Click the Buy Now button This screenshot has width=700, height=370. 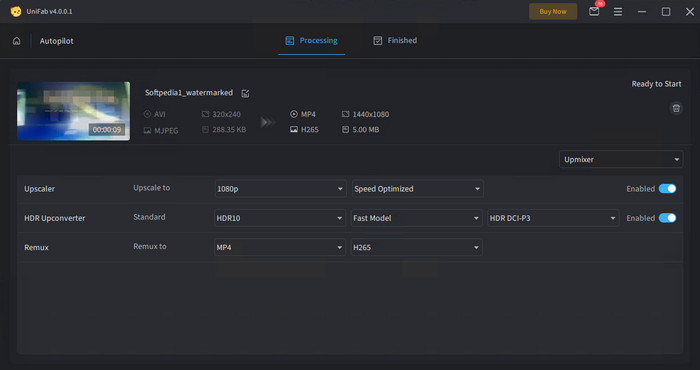tap(553, 12)
